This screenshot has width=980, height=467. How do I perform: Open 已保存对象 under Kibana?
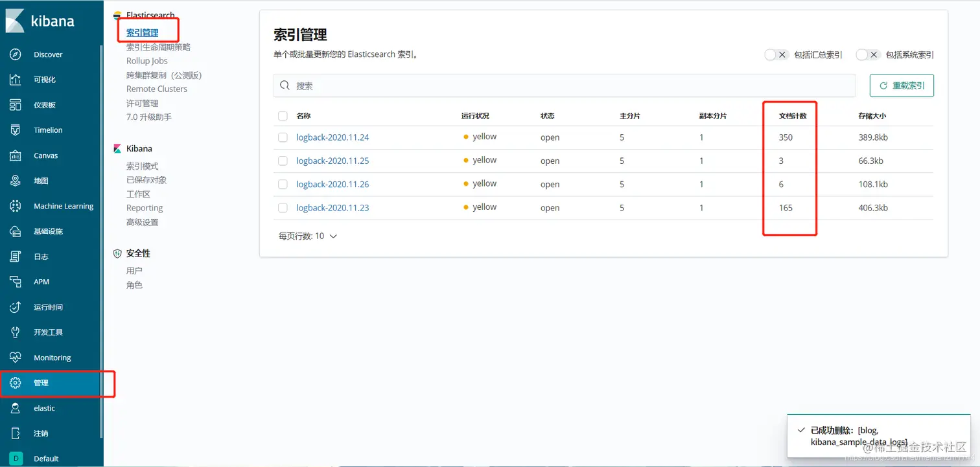(146, 180)
